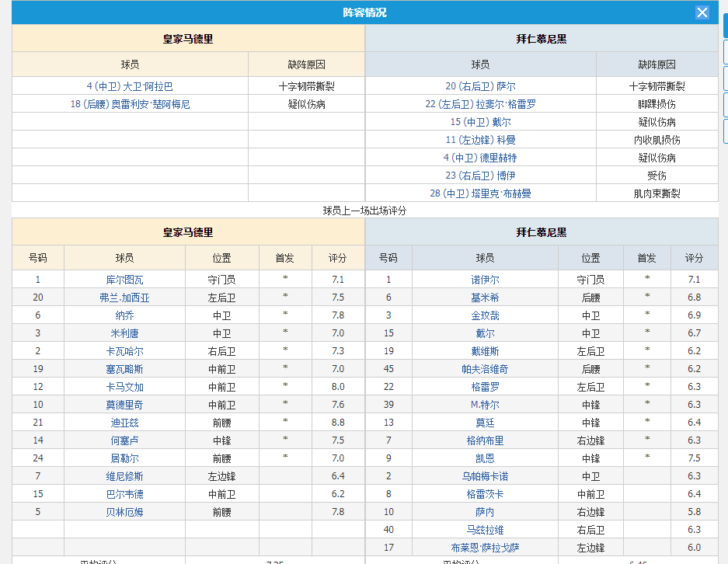
Task: Click player link M.特尔
Action: point(485,405)
